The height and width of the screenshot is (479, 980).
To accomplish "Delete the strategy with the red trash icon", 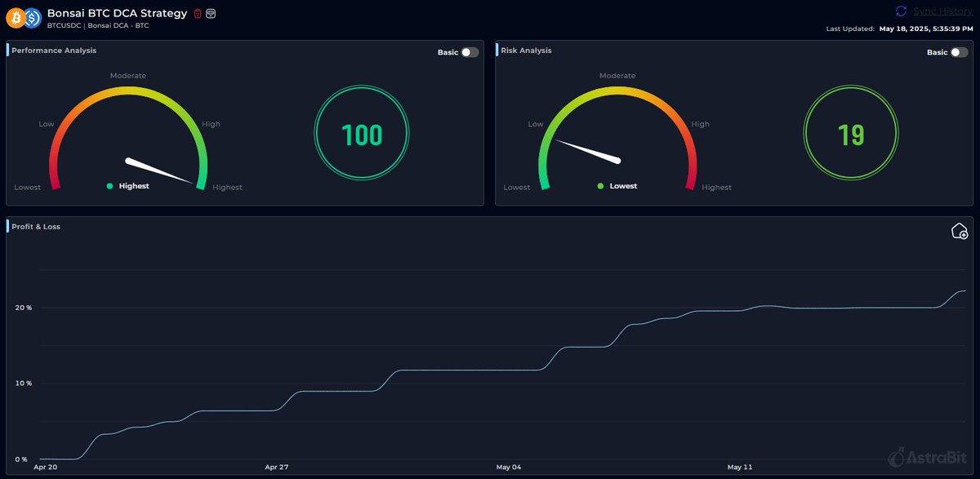I will (198, 14).
